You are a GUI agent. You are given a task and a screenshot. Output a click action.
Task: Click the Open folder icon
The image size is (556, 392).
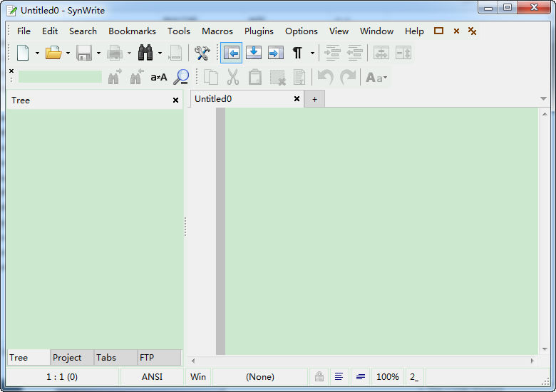tap(53, 53)
